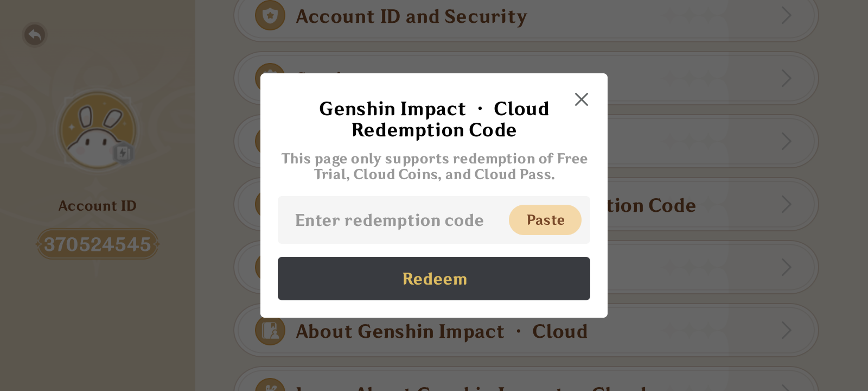868x391 pixels.
Task: Click the icon next to the Redemption Code row
Action: tap(270, 205)
